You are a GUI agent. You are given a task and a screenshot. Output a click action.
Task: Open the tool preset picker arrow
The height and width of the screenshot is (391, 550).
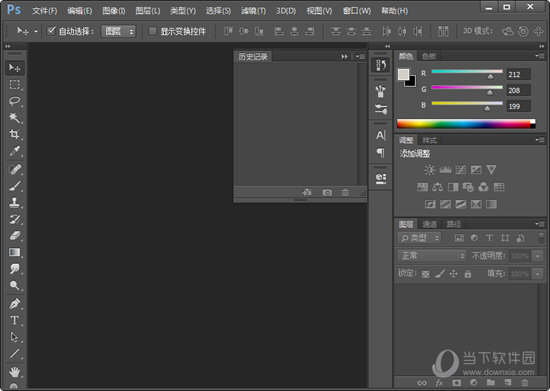[x=36, y=32]
